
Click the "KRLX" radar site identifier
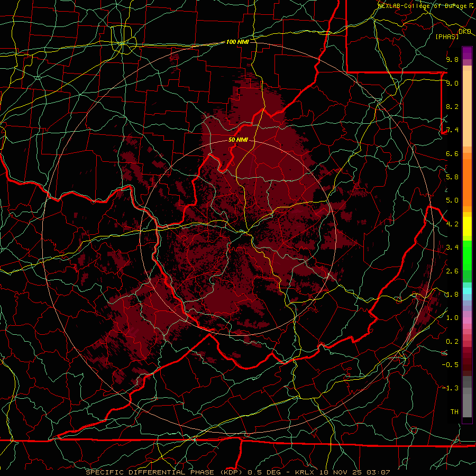[305, 472]
